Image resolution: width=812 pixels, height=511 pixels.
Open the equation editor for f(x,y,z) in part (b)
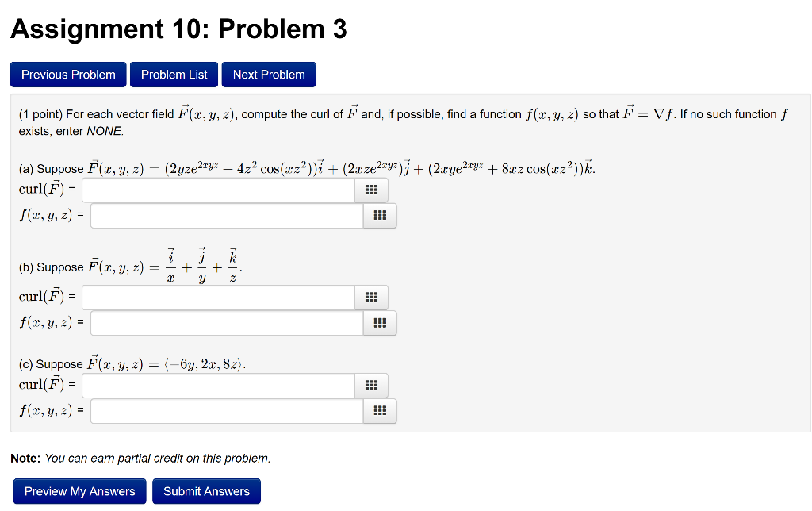(x=379, y=322)
